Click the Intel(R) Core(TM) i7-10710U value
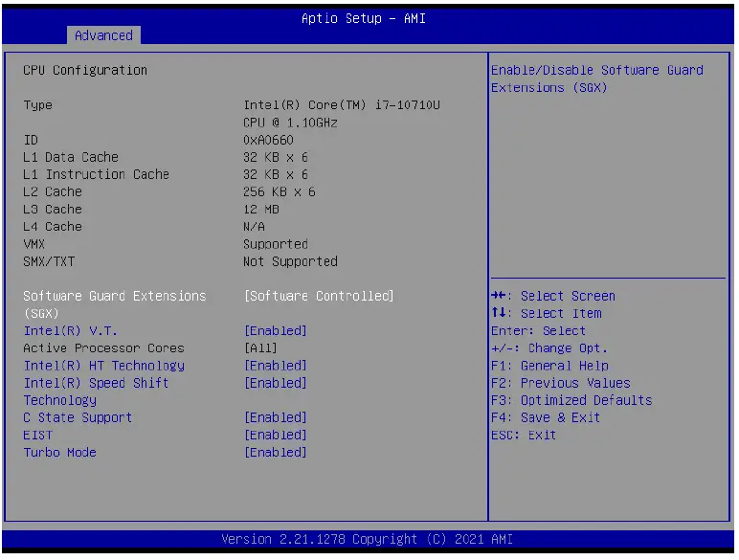 [x=342, y=105]
